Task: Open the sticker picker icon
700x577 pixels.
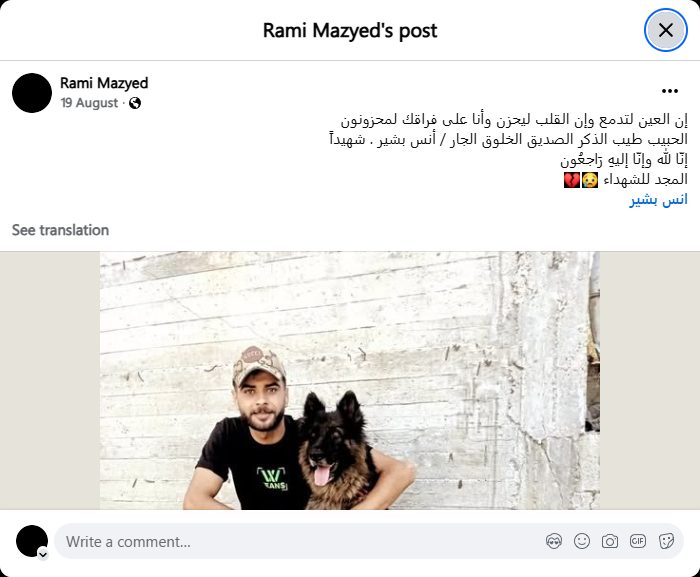Action: tap(666, 541)
